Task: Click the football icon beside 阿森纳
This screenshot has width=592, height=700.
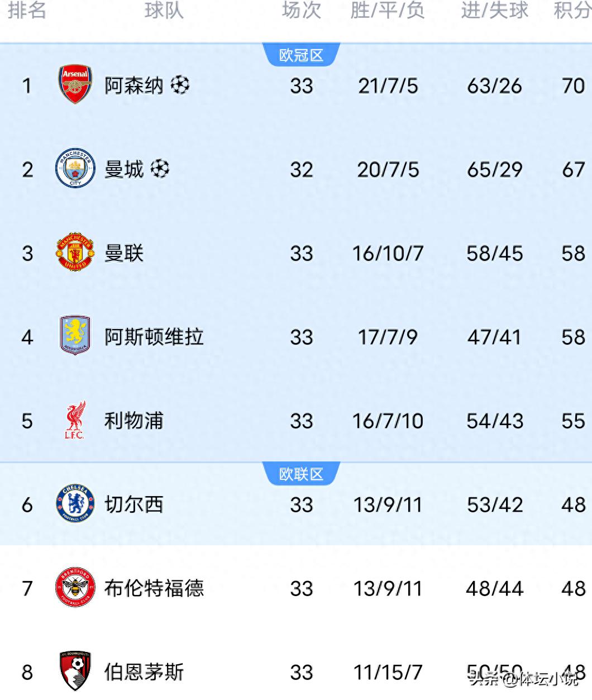Action: [x=180, y=85]
